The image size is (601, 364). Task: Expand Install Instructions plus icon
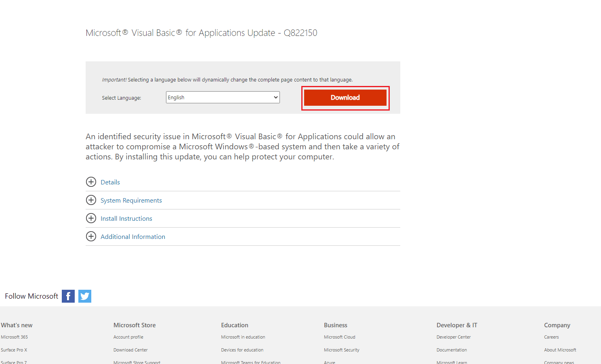click(x=91, y=218)
